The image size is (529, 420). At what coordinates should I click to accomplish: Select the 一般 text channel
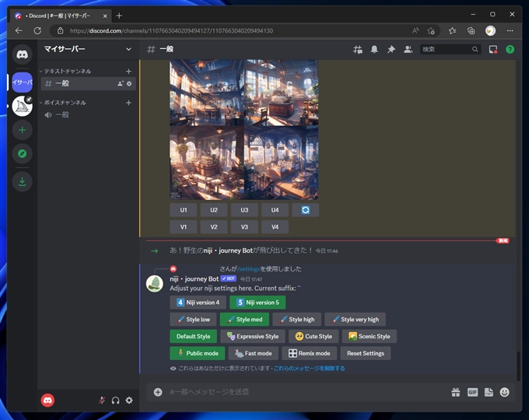coord(62,83)
